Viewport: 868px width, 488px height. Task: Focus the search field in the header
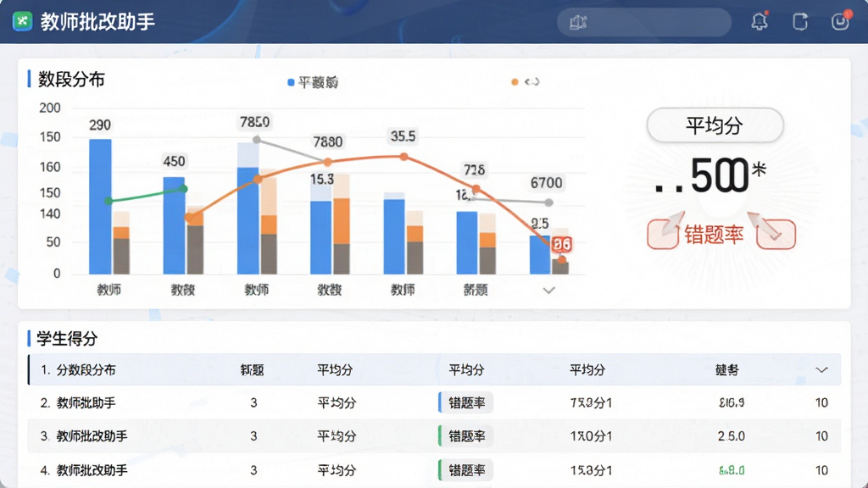tap(644, 22)
